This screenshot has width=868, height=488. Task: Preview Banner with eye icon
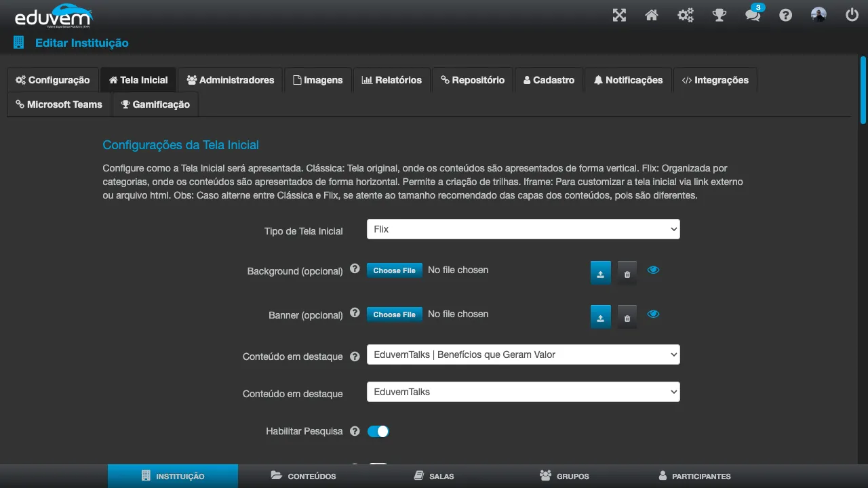click(x=653, y=314)
